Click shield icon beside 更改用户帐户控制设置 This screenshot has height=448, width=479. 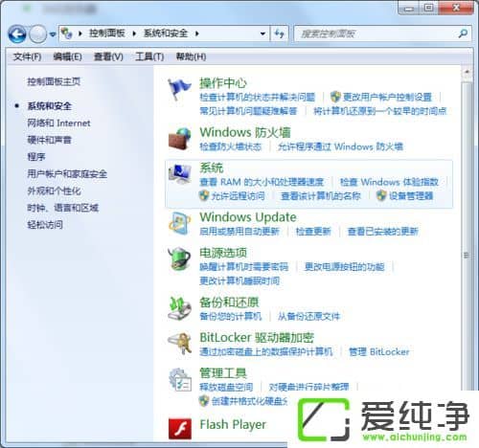click(x=335, y=97)
